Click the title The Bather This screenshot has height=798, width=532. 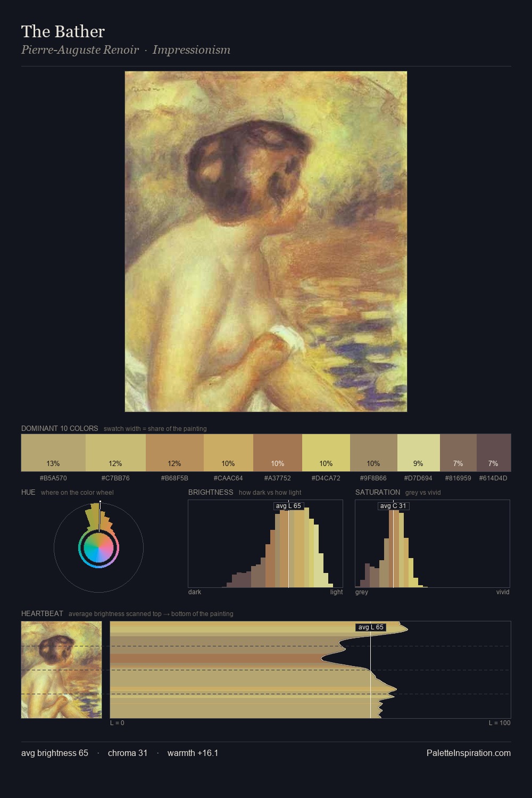[x=63, y=31]
